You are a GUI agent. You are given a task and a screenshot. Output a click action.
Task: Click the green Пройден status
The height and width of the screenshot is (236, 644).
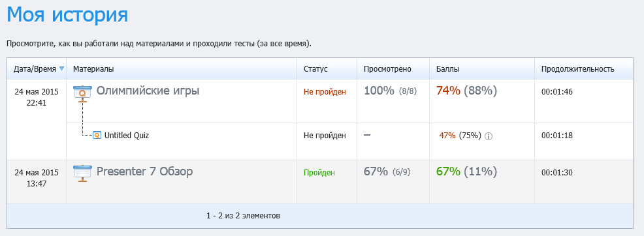coord(319,173)
